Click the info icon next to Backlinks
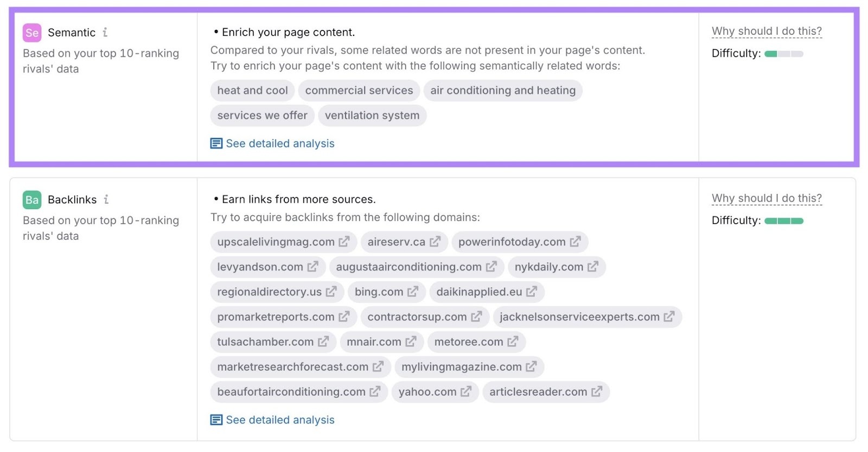Viewport: 868px width, 452px height. [x=107, y=199]
